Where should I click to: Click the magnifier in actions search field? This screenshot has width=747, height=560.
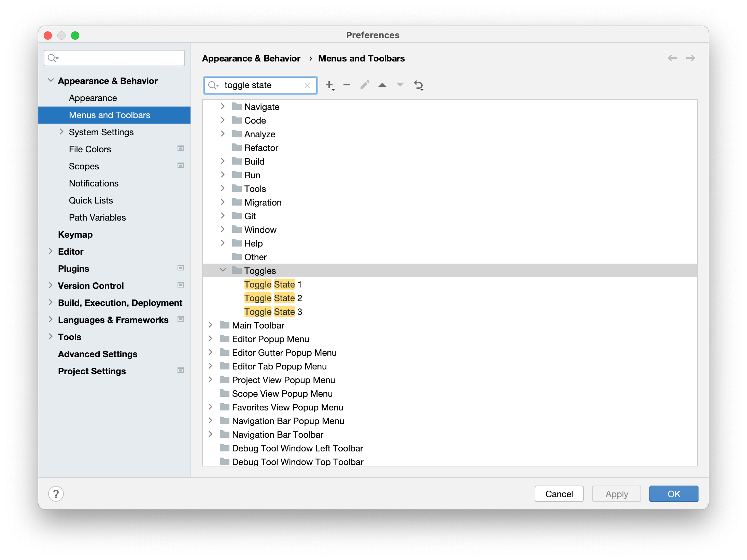[213, 85]
